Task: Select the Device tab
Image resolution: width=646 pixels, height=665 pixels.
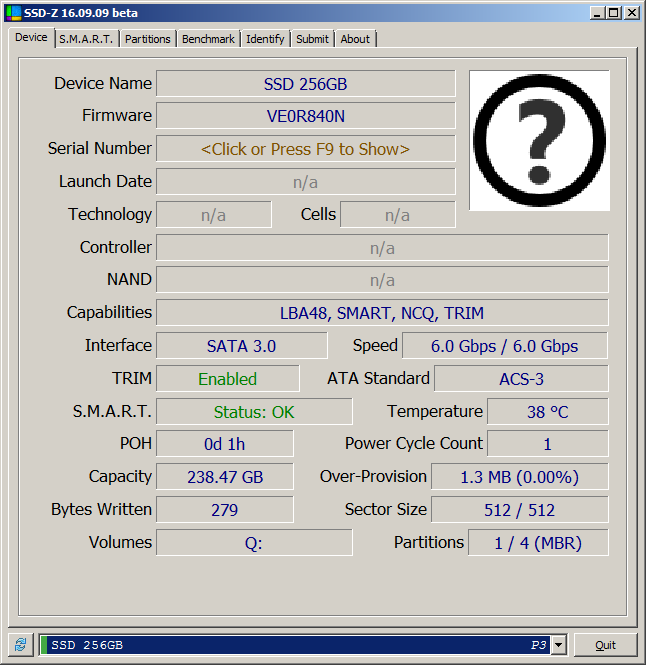Action: pyautogui.click(x=31, y=37)
